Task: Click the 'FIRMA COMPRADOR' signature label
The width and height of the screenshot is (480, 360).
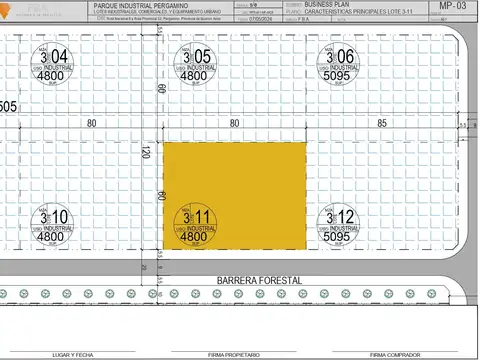Action: click(395, 355)
